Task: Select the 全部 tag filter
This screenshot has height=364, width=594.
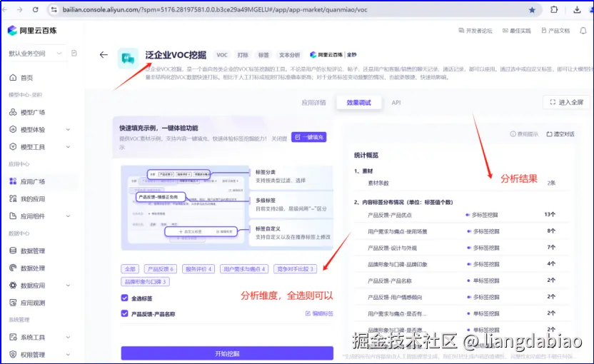Action: coord(130,269)
